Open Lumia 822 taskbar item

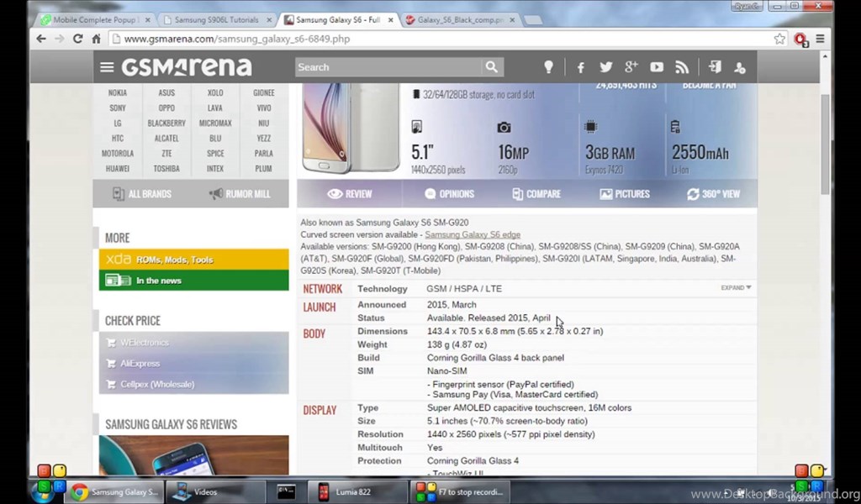click(x=357, y=492)
